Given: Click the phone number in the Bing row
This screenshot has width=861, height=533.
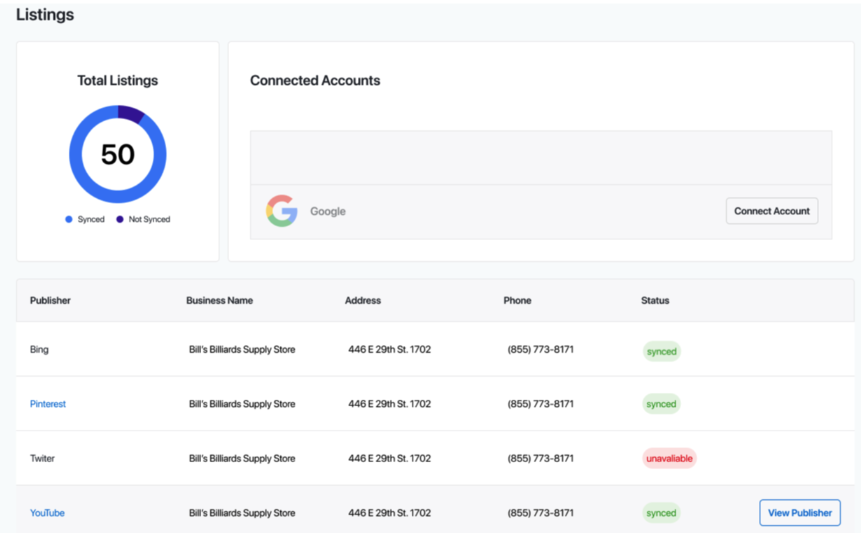Looking at the screenshot, I should [540, 350].
